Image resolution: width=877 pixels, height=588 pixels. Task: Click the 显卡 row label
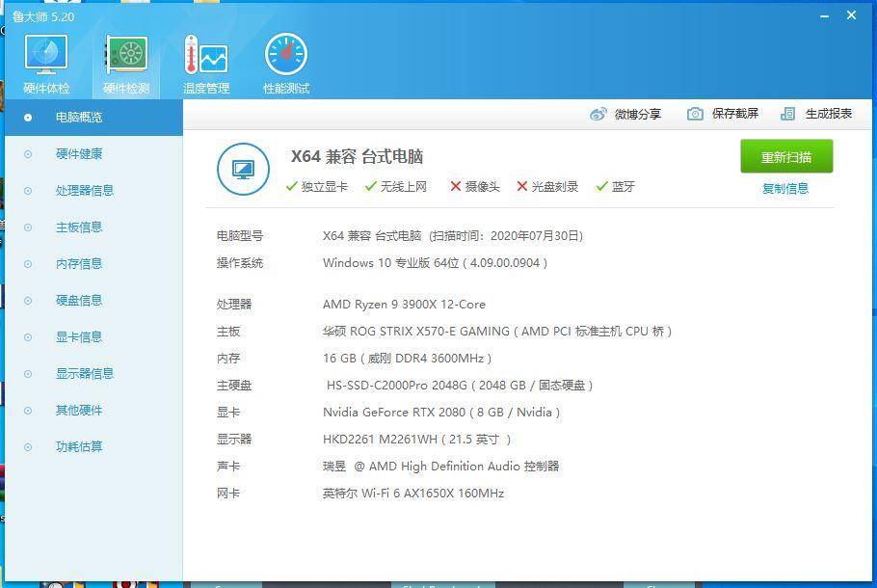pos(228,413)
